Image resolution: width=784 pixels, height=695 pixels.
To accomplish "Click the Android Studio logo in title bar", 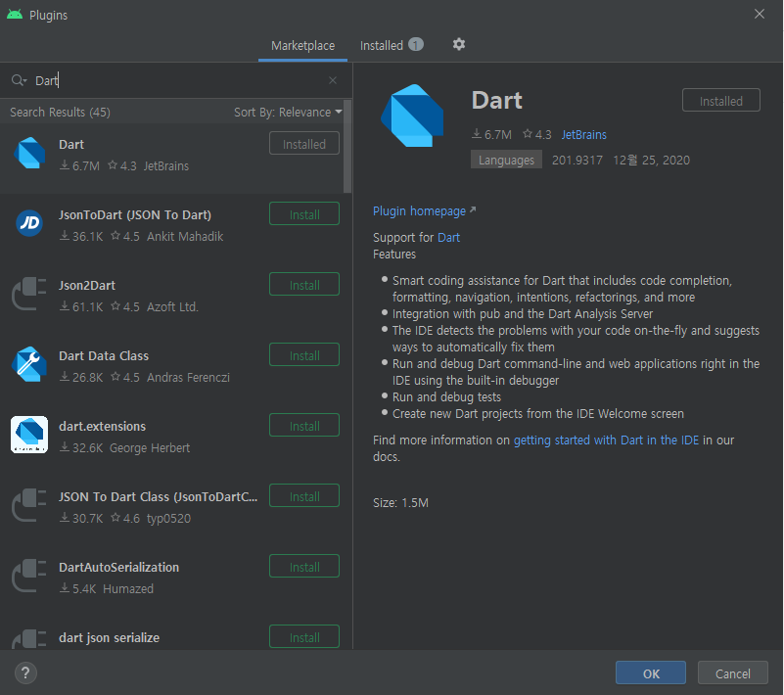I will [x=15, y=15].
